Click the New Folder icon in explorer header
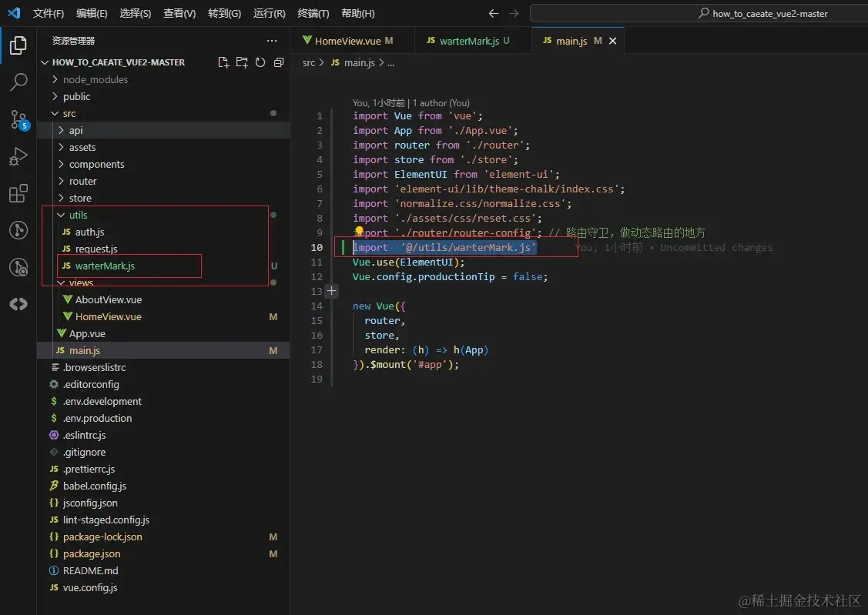Viewport: 868px width, 615px height. click(242, 62)
